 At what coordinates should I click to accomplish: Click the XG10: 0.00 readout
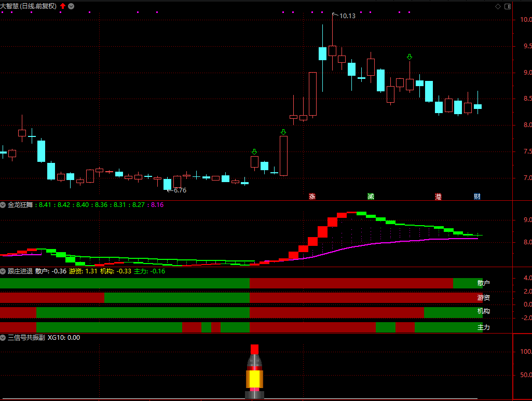[64, 338]
